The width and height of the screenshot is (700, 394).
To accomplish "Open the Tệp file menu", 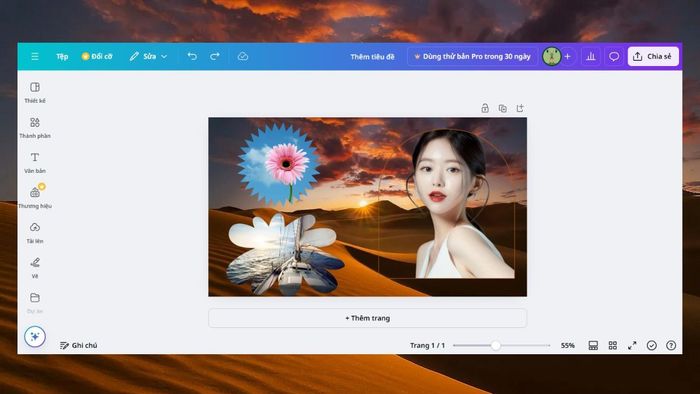I will (x=62, y=56).
